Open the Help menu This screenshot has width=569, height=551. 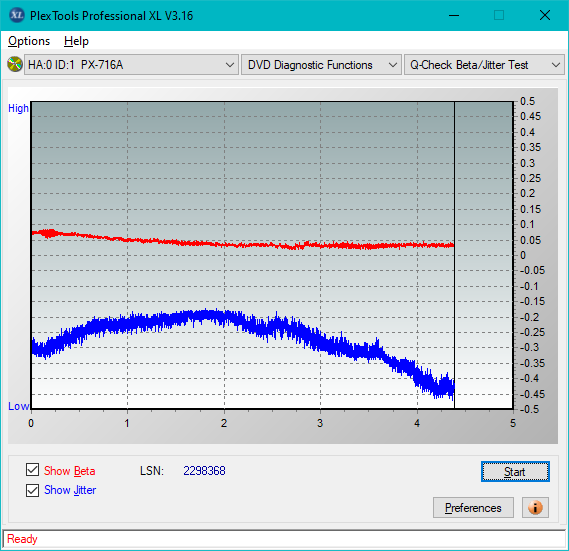tap(76, 41)
